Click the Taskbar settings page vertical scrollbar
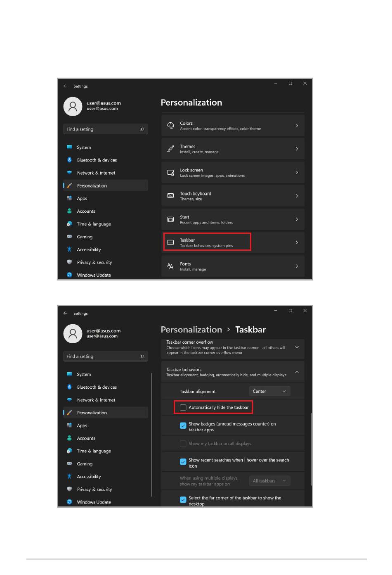 tap(311, 449)
